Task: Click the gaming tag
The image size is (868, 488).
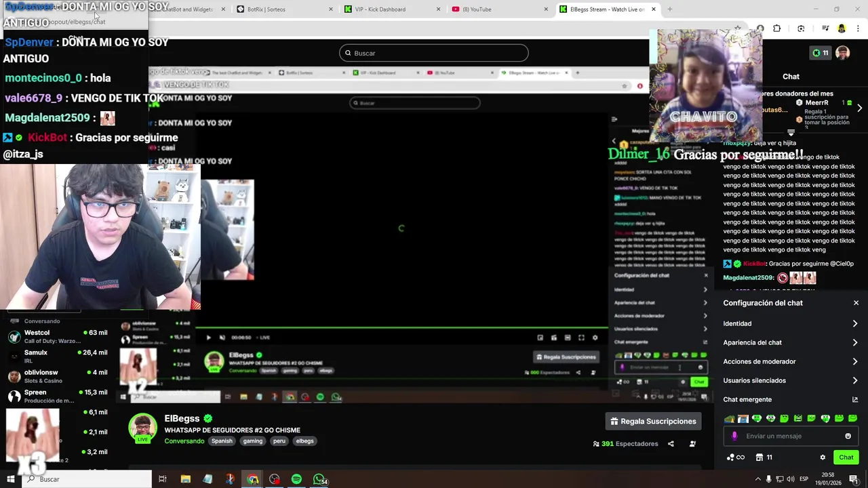Action: [x=253, y=441]
